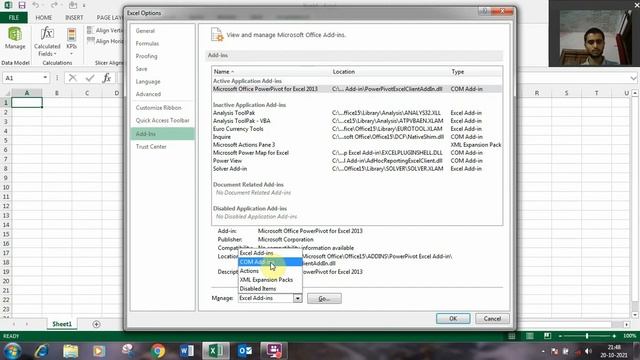Select Analysis ToolPak add-in row
Image resolution: width=640 pixels, height=360 pixels.
point(357,113)
